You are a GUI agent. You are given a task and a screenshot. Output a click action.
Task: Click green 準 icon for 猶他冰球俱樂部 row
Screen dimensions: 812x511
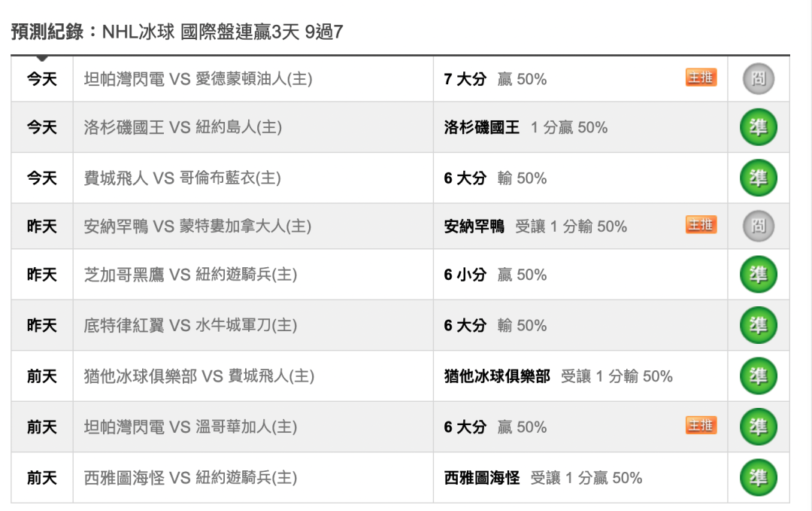[758, 376]
